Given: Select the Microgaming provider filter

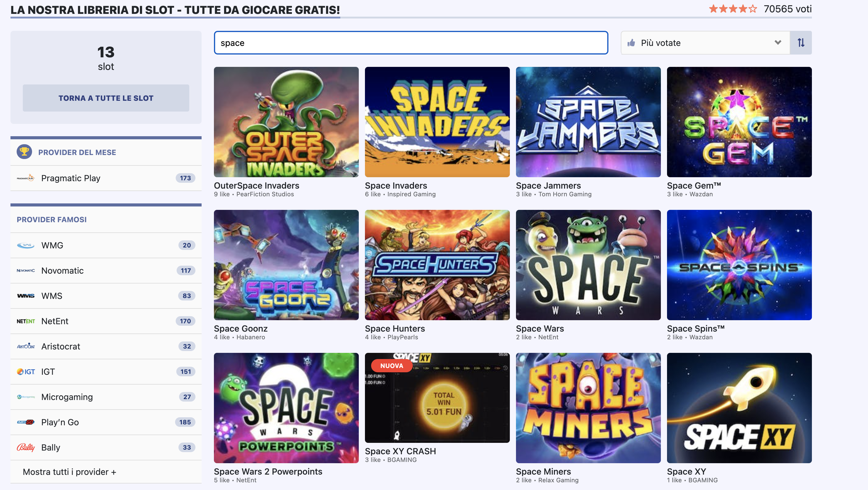Looking at the screenshot, I should tap(67, 397).
